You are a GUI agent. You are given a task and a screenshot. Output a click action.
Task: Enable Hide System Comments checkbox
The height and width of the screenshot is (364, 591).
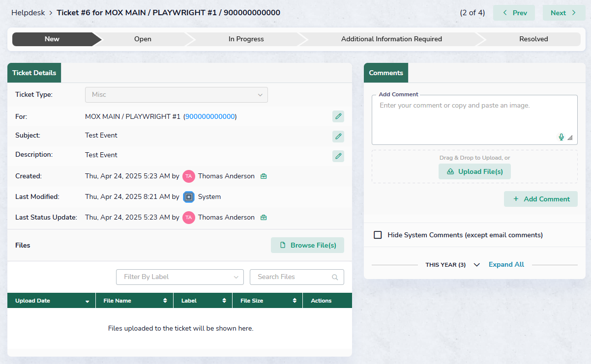(378, 235)
